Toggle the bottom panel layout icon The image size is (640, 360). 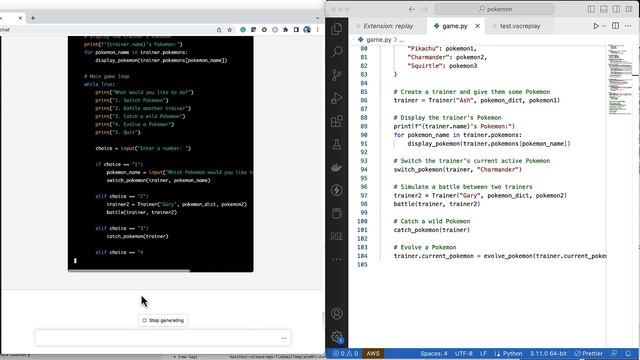(x=604, y=9)
